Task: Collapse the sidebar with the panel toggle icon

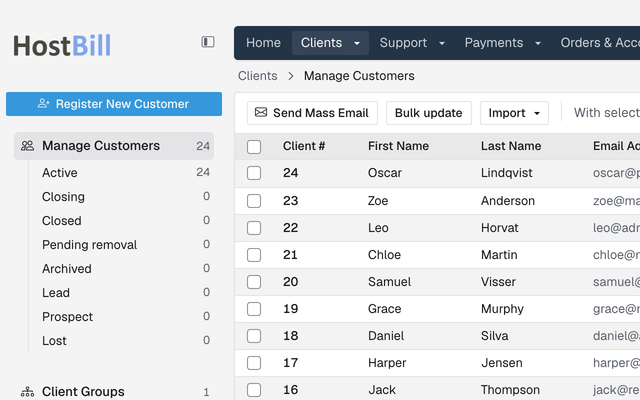Action: click(208, 42)
